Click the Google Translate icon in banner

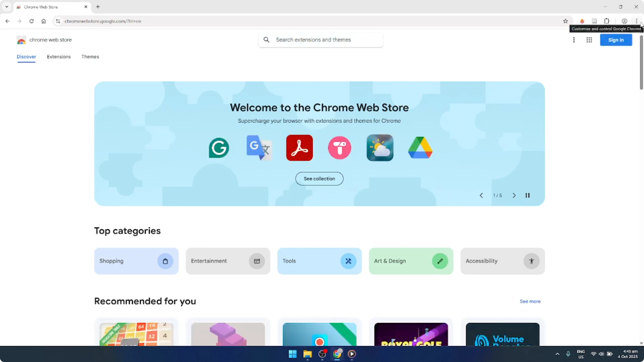[259, 148]
